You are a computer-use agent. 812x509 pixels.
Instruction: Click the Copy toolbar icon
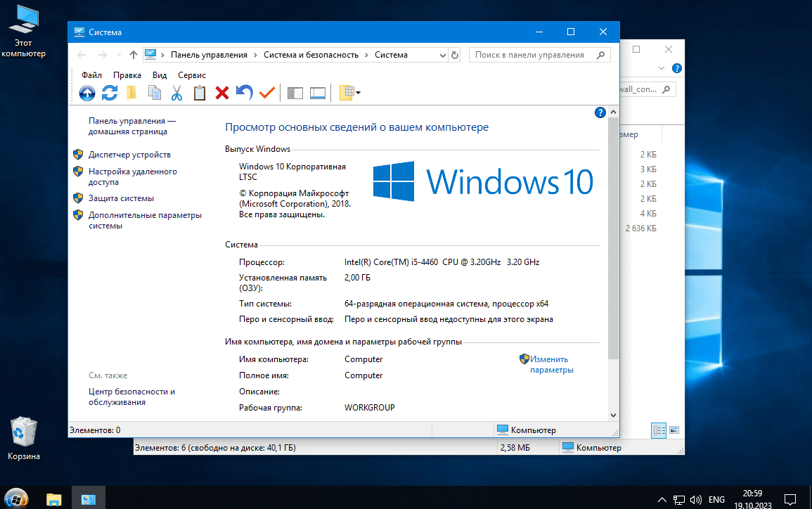point(155,93)
